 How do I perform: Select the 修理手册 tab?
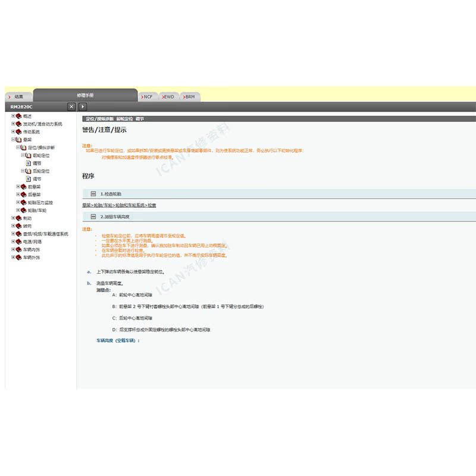85,95
